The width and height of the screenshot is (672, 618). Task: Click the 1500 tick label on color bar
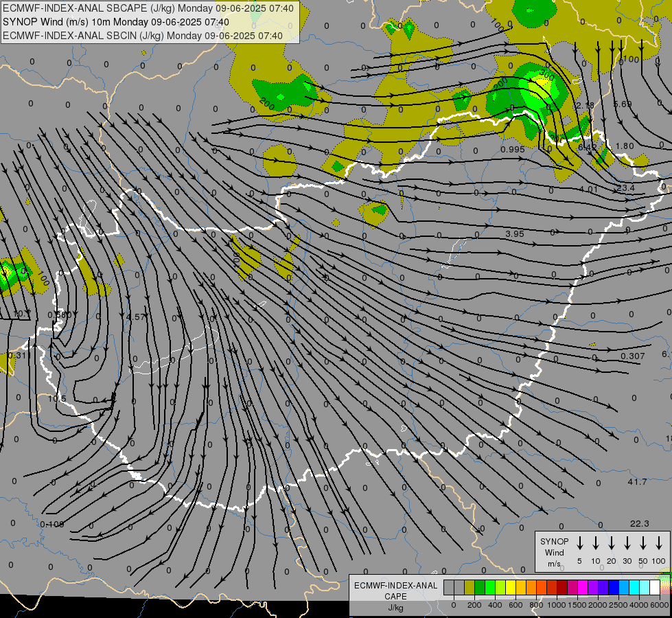(577, 605)
